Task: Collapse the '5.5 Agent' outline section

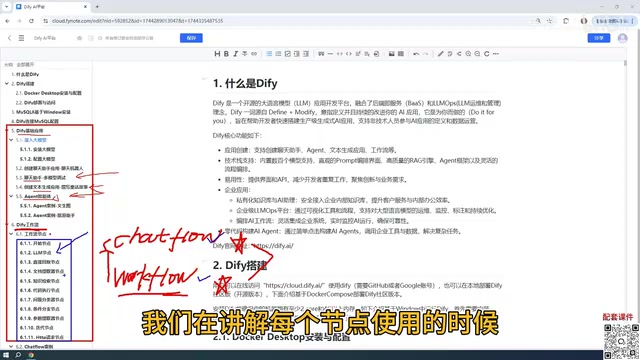Action: (x=11, y=196)
